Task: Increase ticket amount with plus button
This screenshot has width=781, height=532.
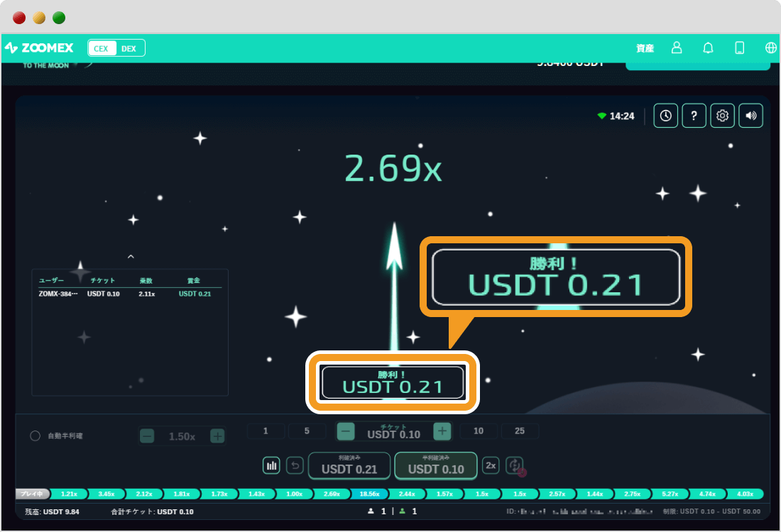Action: pyautogui.click(x=442, y=431)
